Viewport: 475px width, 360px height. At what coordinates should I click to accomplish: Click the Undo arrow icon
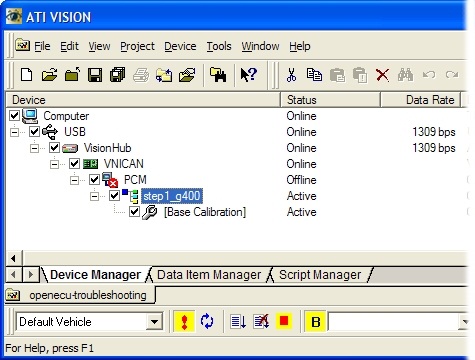coord(429,75)
